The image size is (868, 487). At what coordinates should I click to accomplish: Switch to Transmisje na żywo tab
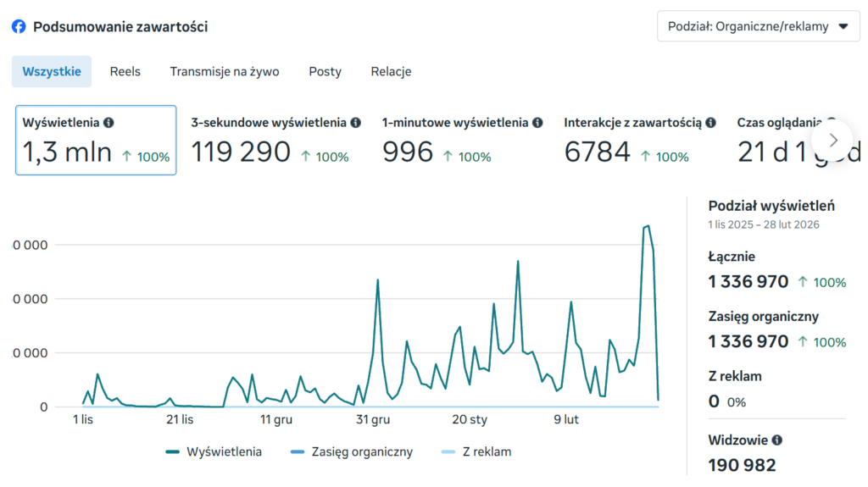[225, 72]
